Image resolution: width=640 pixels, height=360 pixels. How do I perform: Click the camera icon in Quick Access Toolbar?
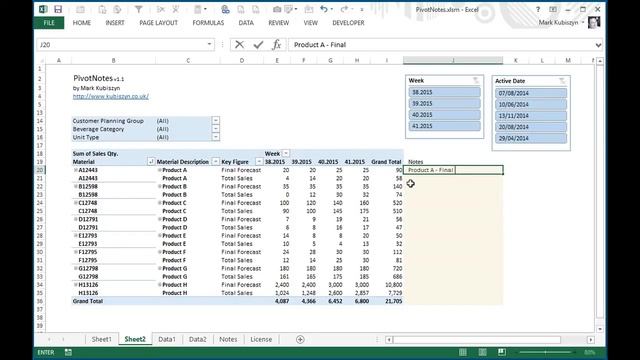click(x=277, y=9)
